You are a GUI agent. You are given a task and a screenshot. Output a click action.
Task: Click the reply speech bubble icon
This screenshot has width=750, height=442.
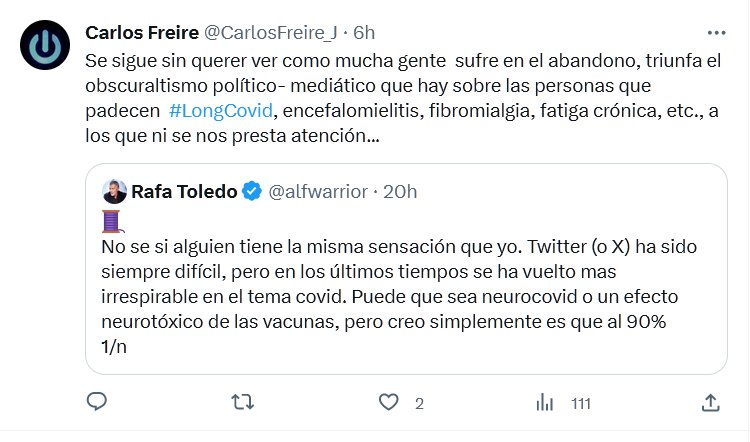(97, 402)
